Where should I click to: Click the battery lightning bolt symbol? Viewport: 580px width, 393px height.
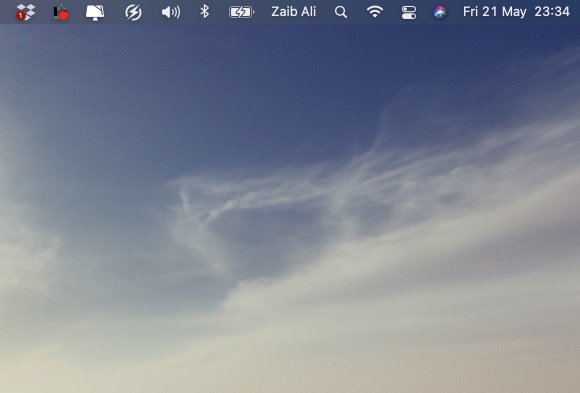coord(241,13)
